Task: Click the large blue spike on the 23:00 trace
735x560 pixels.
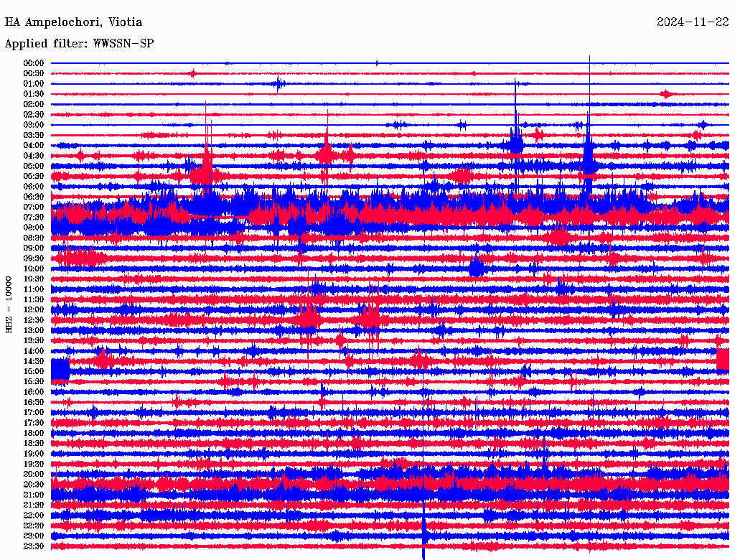Action: (x=424, y=536)
